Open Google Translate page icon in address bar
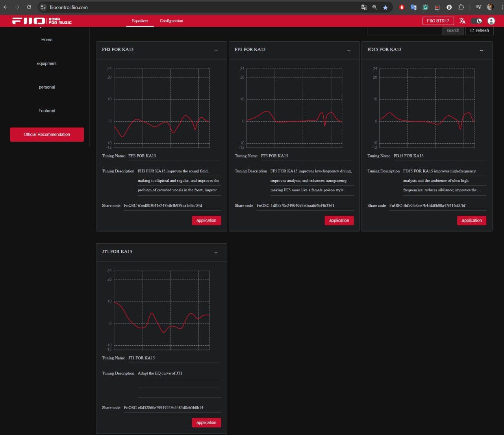 364,7
